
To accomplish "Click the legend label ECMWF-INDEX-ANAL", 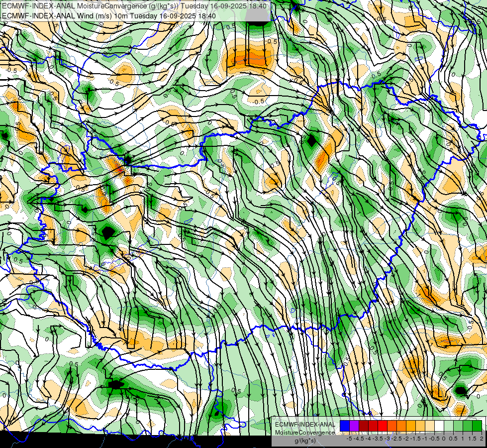I will tap(305, 425).
